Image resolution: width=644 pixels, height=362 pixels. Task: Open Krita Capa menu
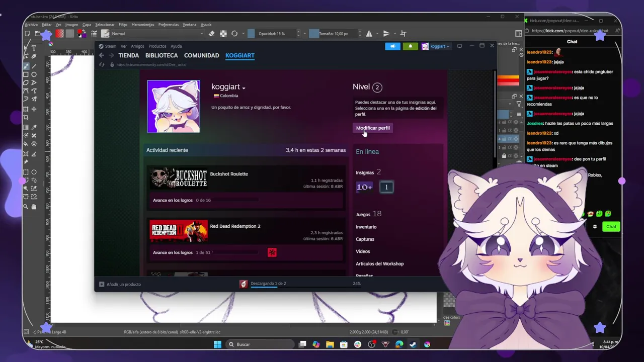click(87, 25)
